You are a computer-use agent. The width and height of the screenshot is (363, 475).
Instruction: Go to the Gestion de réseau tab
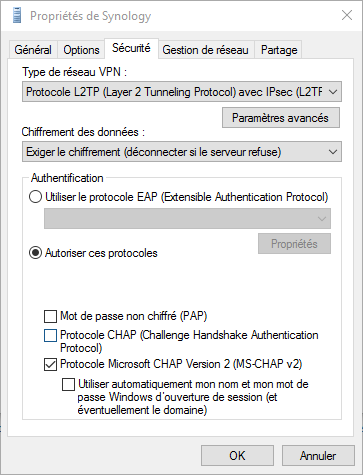tap(205, 50)
